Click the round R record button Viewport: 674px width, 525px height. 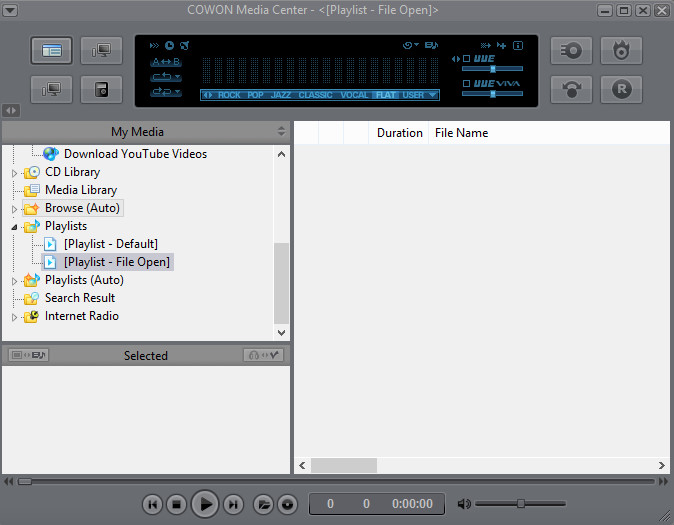(x=621, y=89)
